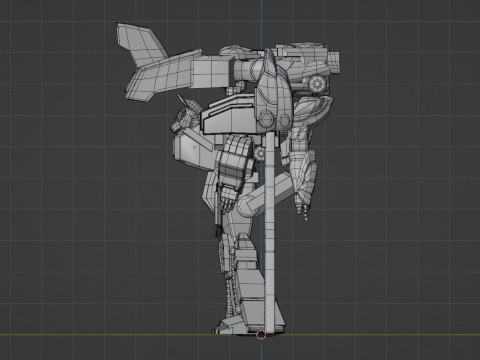This screenshot has height=360, width=480.
Task: Select the mech's foot at ground level
Action: [x=248, y=325]
